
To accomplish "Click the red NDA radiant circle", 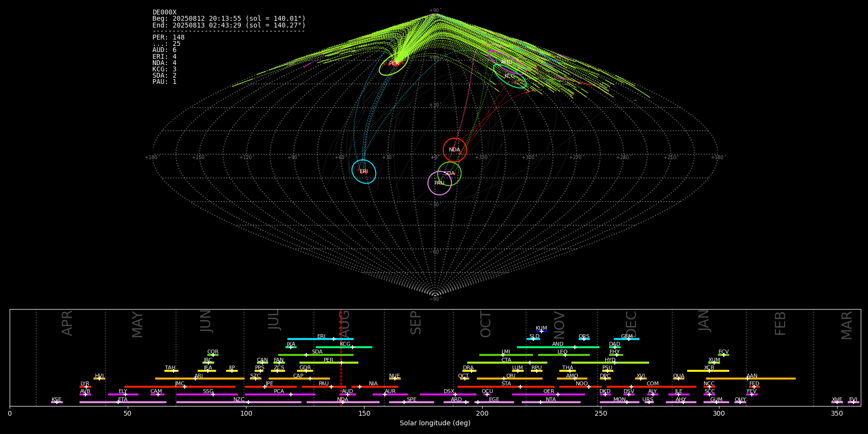I will click(x=455, y=150).
